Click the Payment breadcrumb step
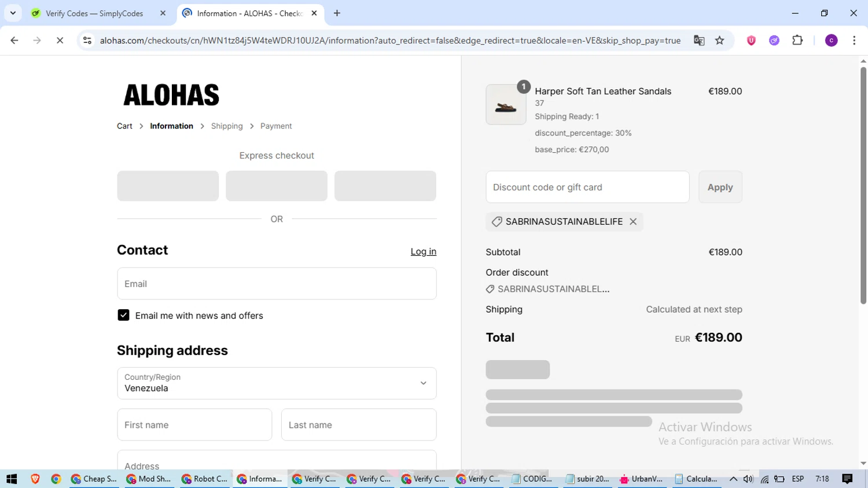The image size is (868, 488). click(x=276, y=126)
